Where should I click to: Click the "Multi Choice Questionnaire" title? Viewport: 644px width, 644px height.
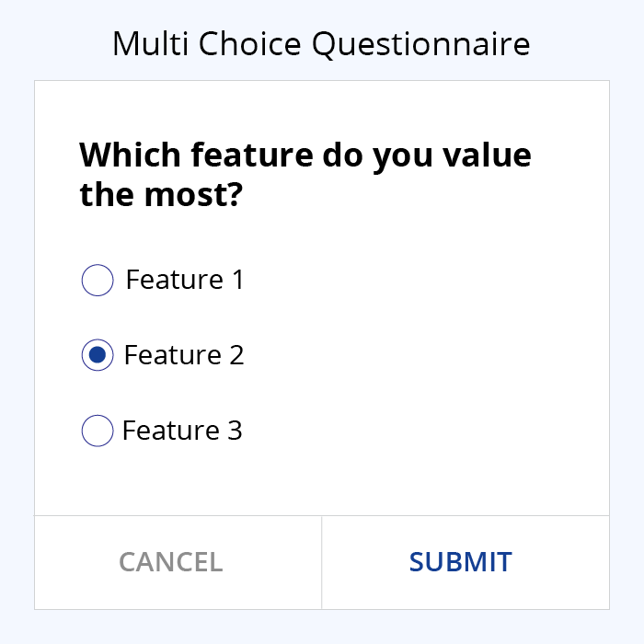(322, 44)
